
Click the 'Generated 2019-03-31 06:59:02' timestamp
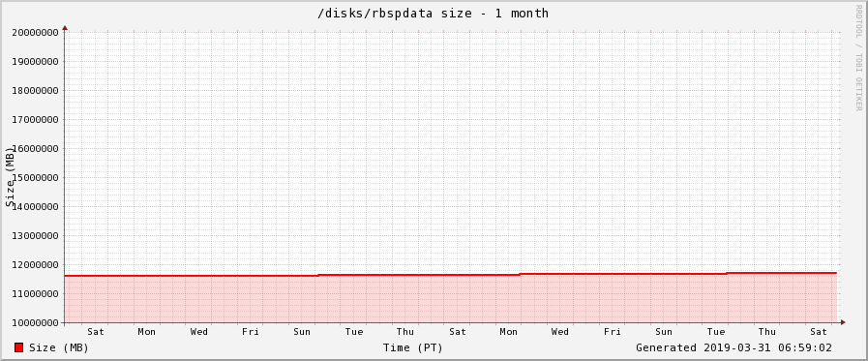pyautogui.click(x=733, y=347)
